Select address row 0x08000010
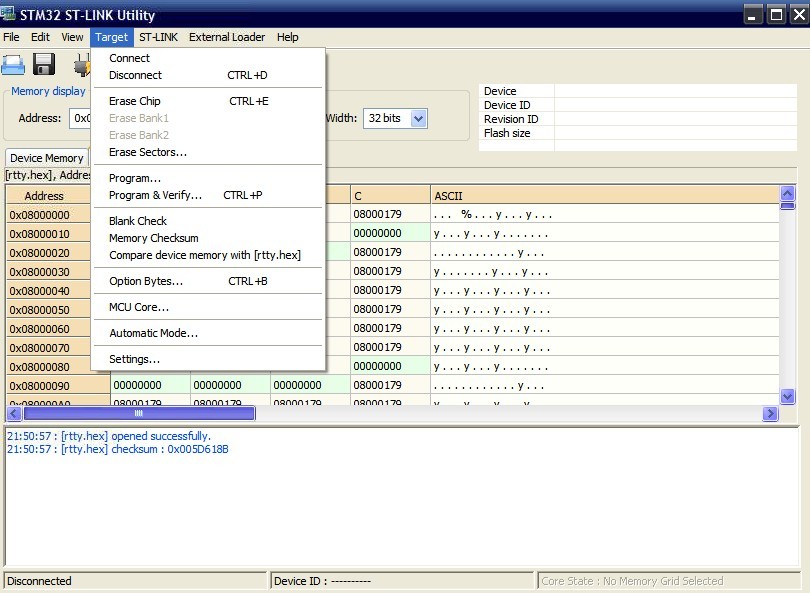 [49, 233]
